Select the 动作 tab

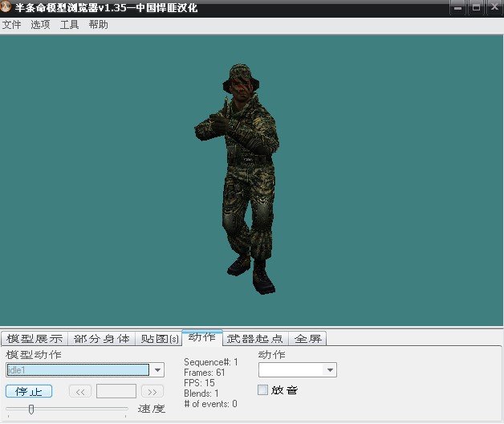pyautogui.click(x=201, y=337)
